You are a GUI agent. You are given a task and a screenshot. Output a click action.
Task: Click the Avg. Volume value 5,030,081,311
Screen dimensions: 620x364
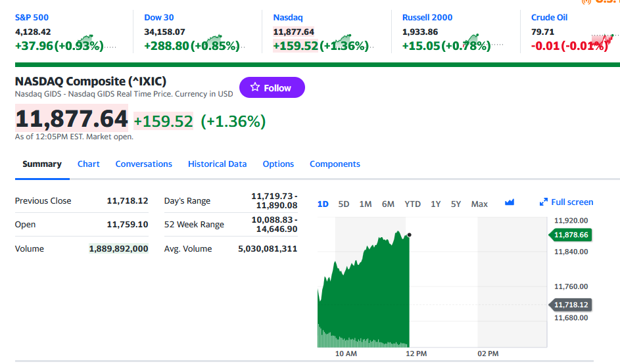click(268, 248)
